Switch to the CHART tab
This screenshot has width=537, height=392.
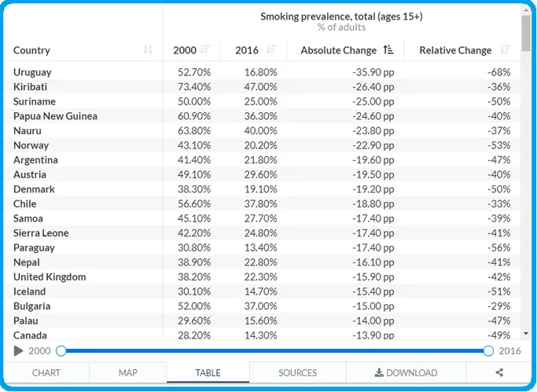[x=46, y=372]
